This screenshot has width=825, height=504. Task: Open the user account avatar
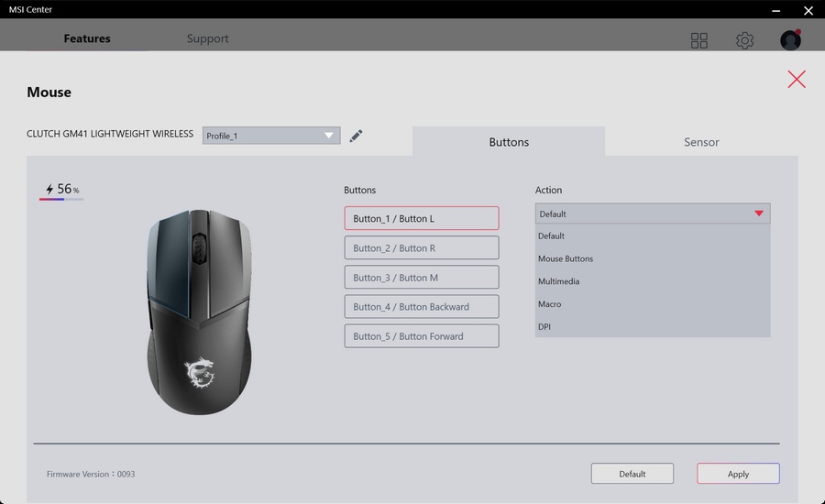[790, 40]
